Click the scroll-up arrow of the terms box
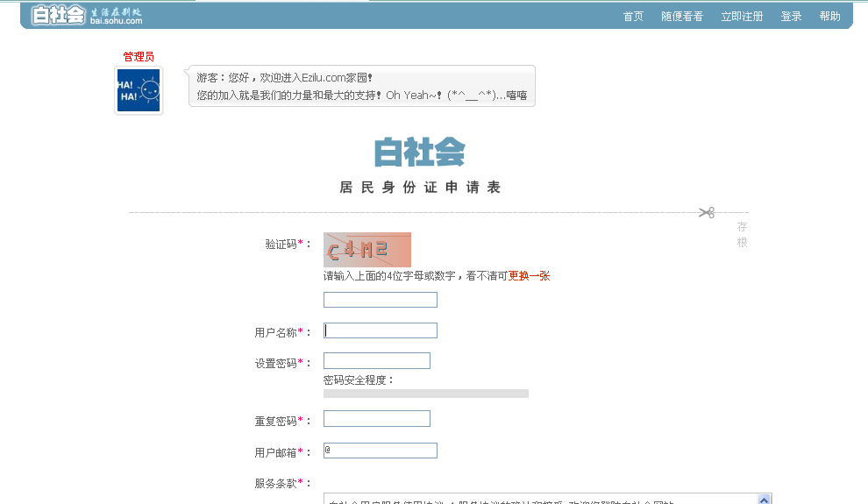This screenshot has width=868, height=504. click(764, 499)
